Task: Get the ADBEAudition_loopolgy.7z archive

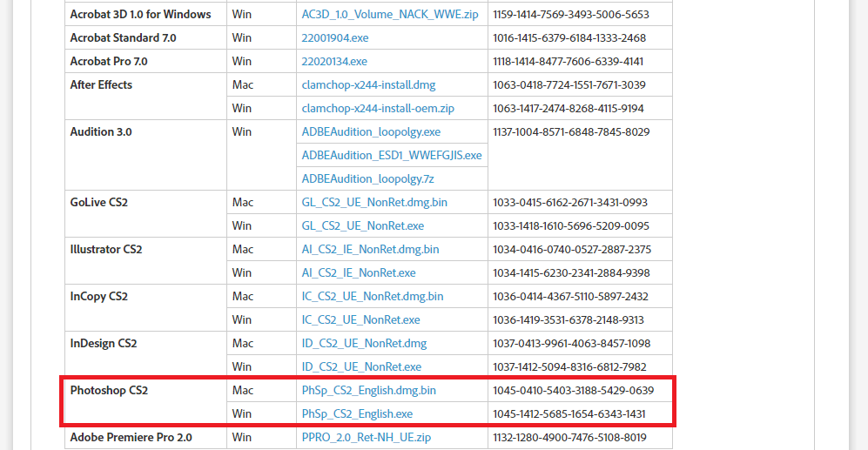Action: (x=367, y=179)
